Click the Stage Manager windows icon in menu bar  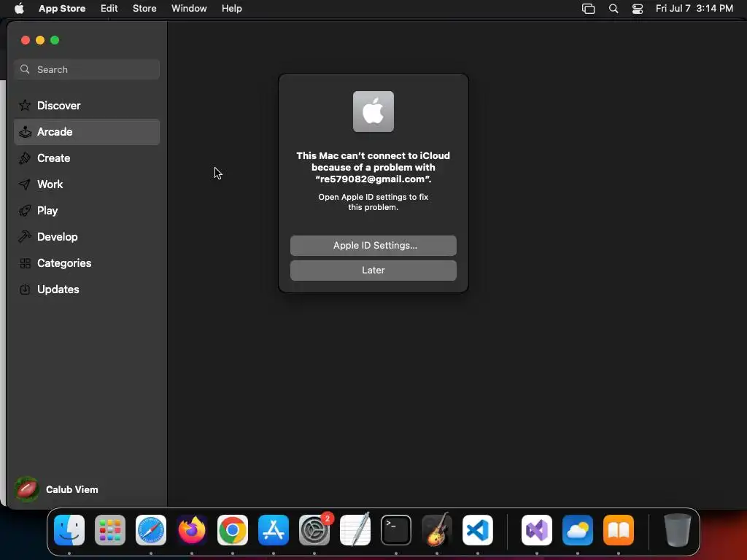point(589,9)
